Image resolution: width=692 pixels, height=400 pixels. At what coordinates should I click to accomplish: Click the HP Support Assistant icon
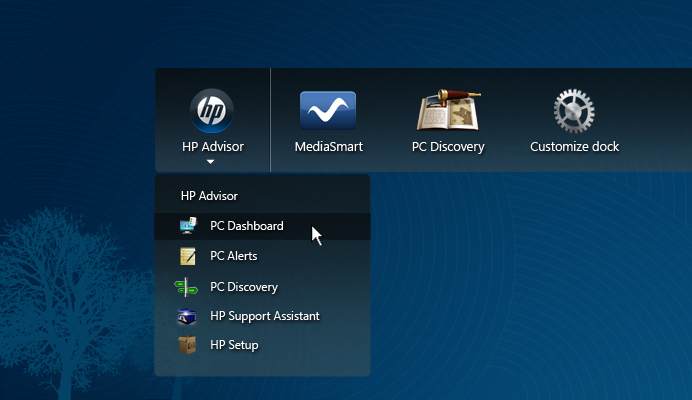[x=188, y=316]
